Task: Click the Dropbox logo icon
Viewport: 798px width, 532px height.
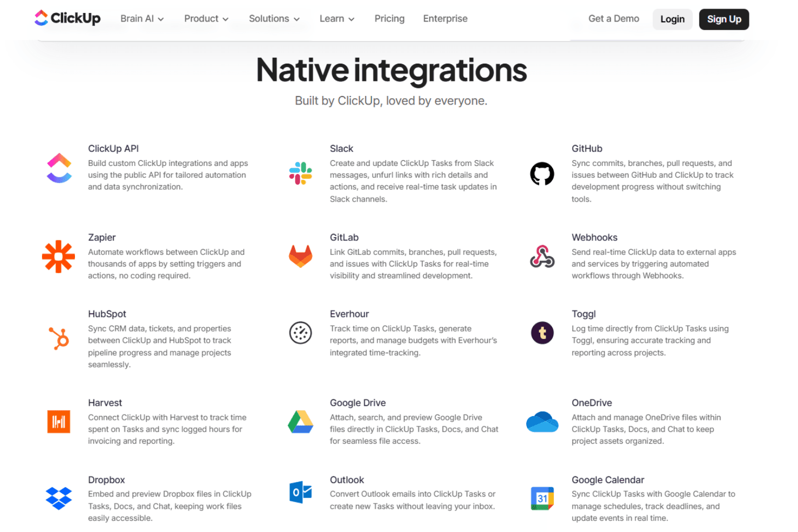Action: click(x=59, y=498)
